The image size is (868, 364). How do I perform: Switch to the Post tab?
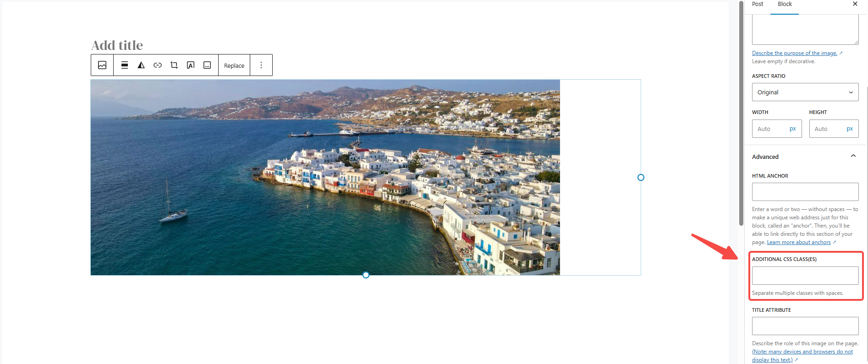(758, 4)
